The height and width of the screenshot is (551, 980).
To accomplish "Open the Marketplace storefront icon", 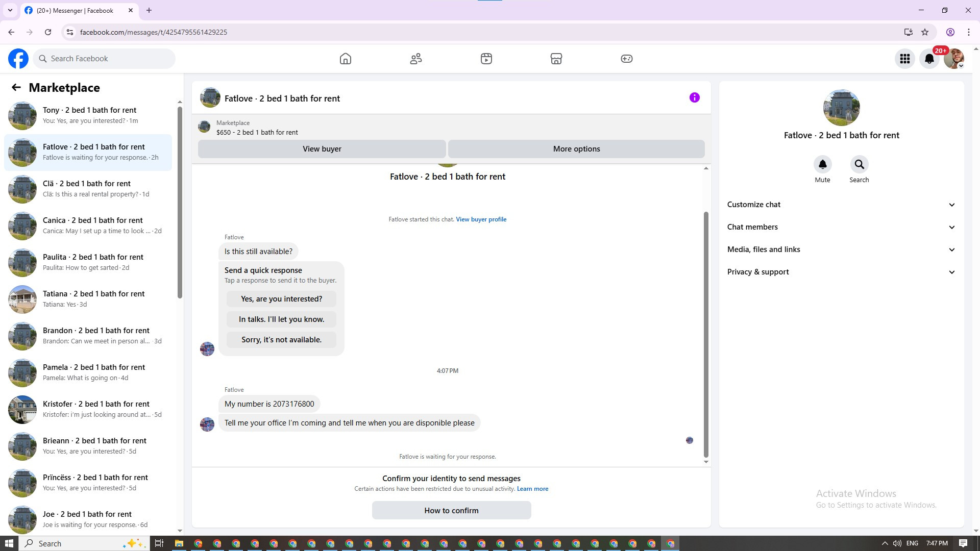I will click(556, 59).
